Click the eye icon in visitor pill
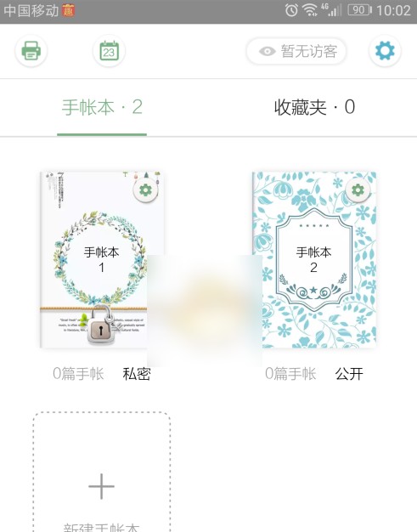The image size is (417, 532). tap(268, 52)
